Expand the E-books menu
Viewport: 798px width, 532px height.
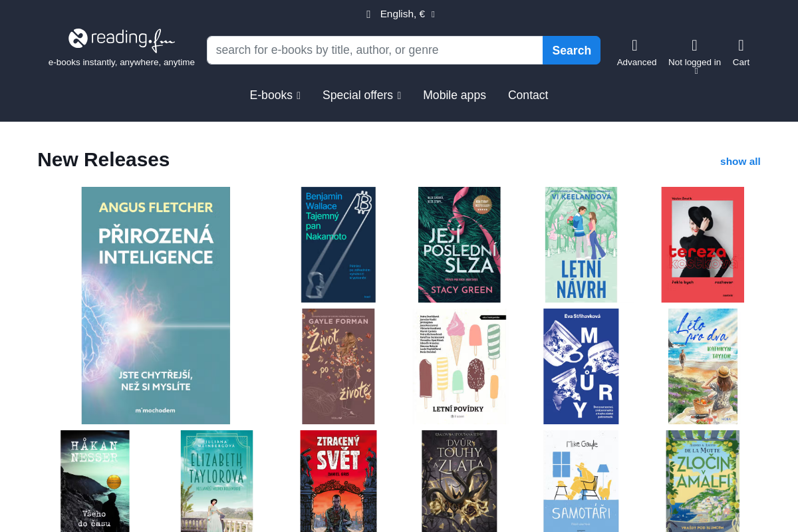(275, 95)
